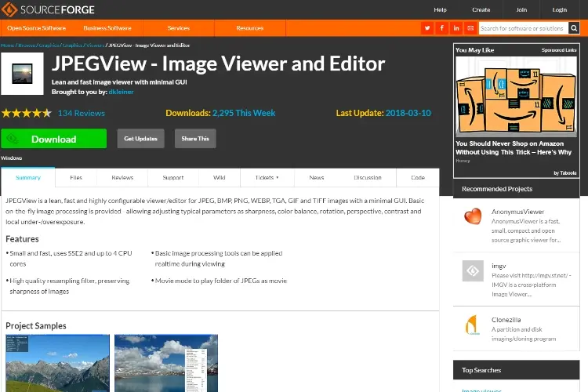Switch to the Summary tab
Image resolution: width=588 pixels, height=392 pixels.
[x=28, y=177]
